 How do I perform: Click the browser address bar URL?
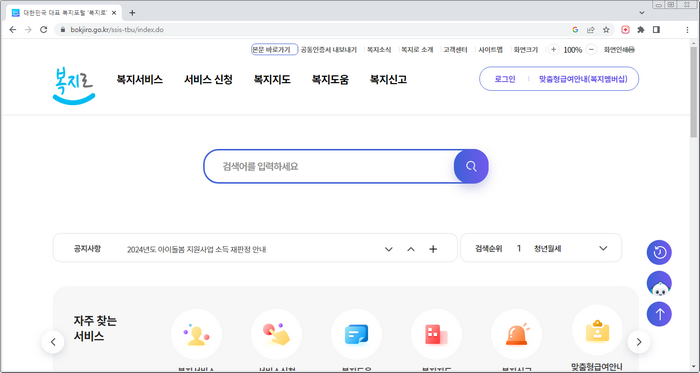click(x=117, y=30)
